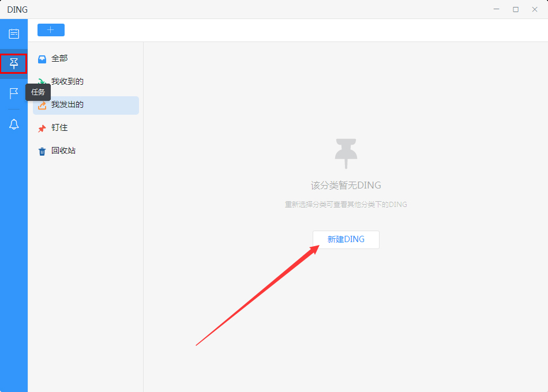This screenshot has height=392, width=548.
Task: Click the flag icon in the left sidebar
Action: (x=13, y=93)
